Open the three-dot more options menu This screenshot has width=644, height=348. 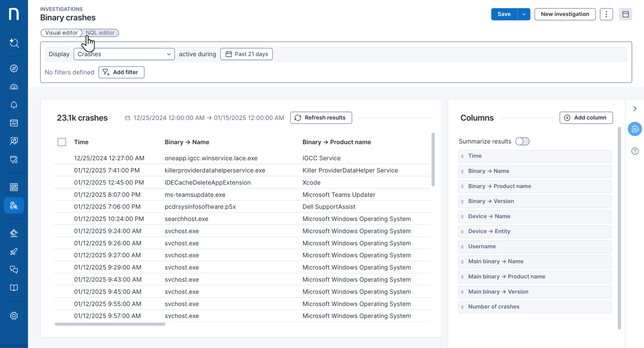606,14
